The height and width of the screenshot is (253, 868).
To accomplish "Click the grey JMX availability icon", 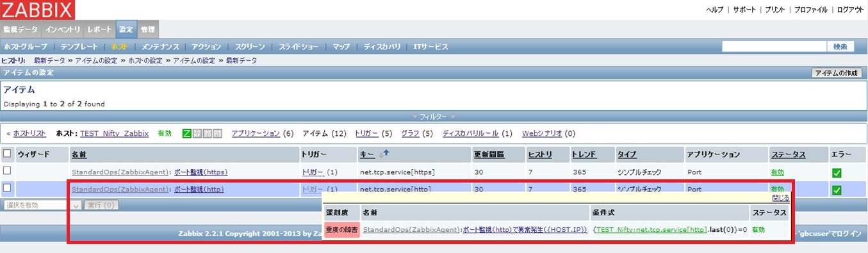I will (207, 133).
